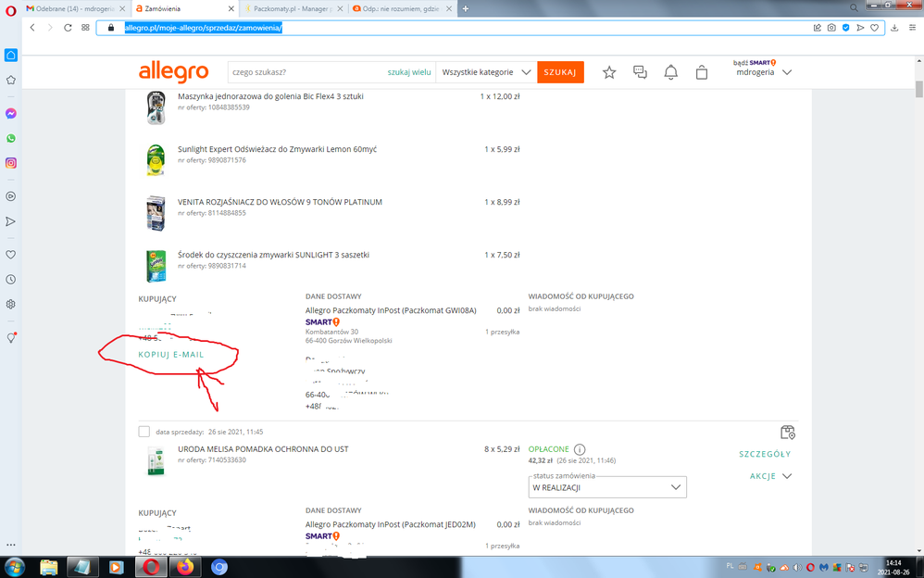Open URODA MELISA POMADKA offer title

[x=263, y=449]
